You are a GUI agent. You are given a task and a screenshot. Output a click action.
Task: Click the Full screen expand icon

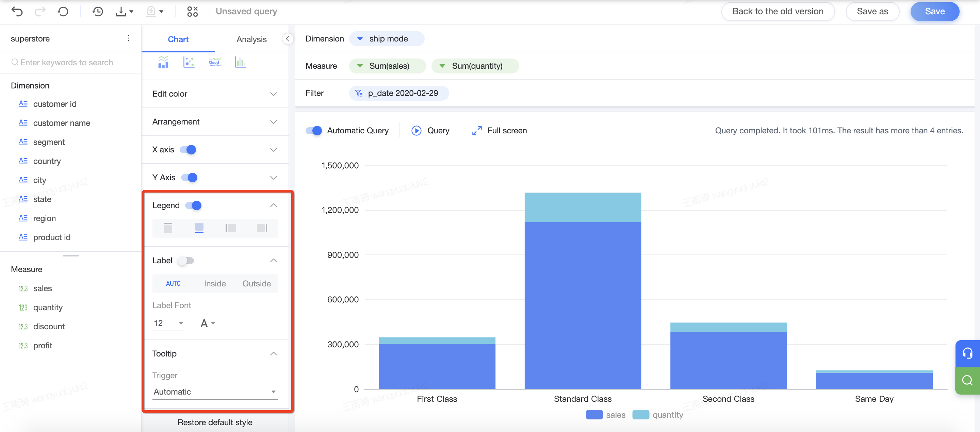point(477,131)
